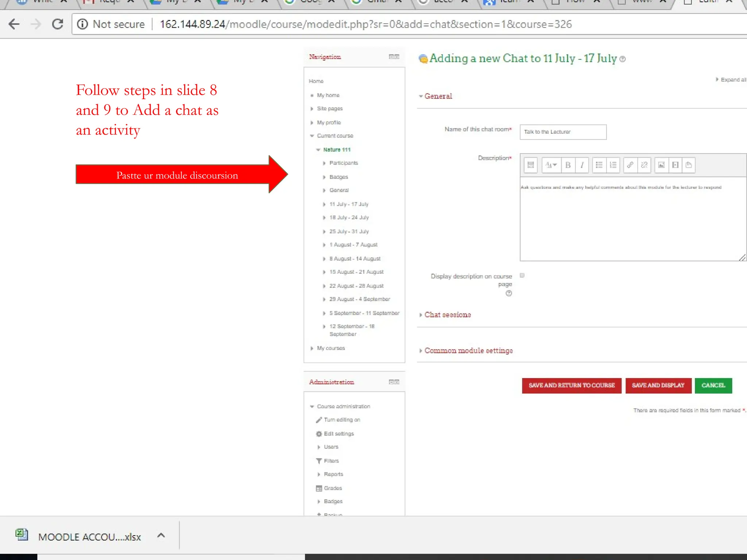Viewport: 747px width, 560px height.
Task: Open 25 July - 31 July section
Action: point(349,232)
